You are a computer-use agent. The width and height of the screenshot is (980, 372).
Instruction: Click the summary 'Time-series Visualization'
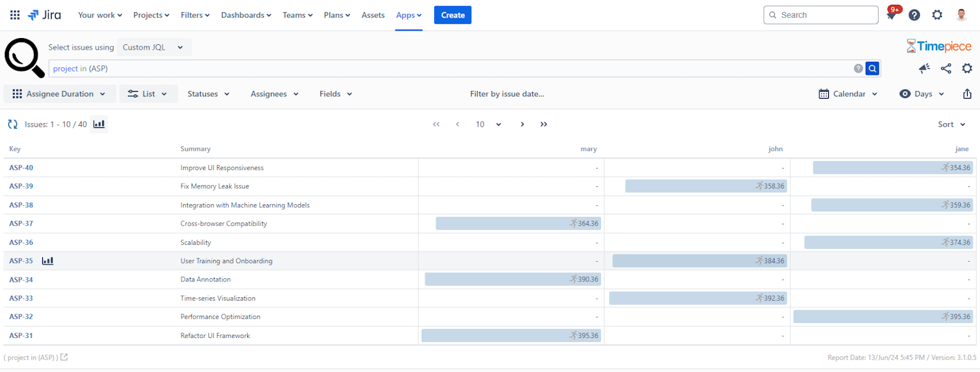point(218,298)
